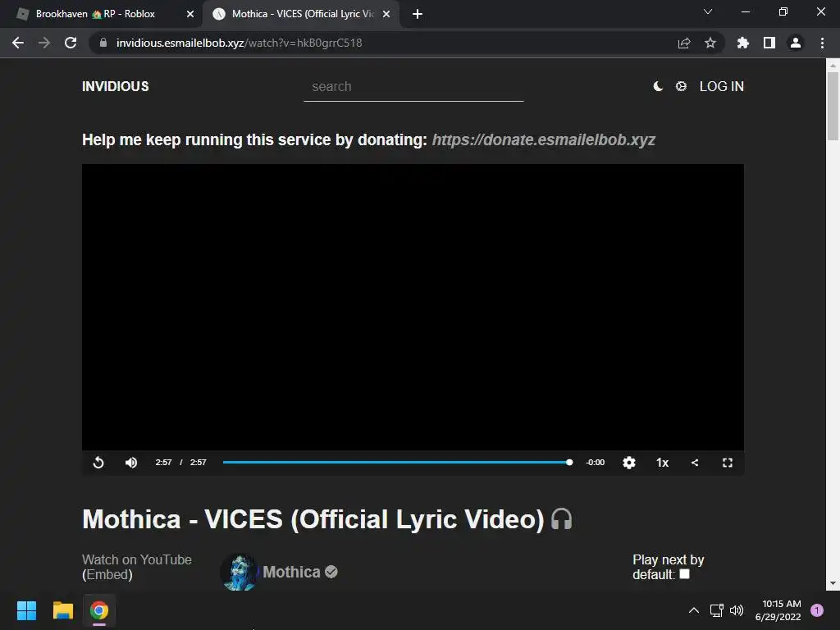
Task: Reload the current page
Action: pyautogui.click(x=71, y=43)
